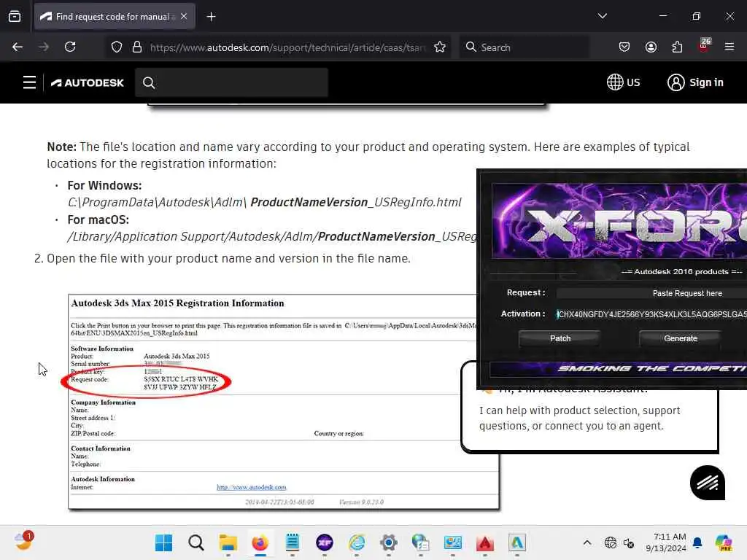Open the tracking protection shield in the address bar

pos(117,47)
